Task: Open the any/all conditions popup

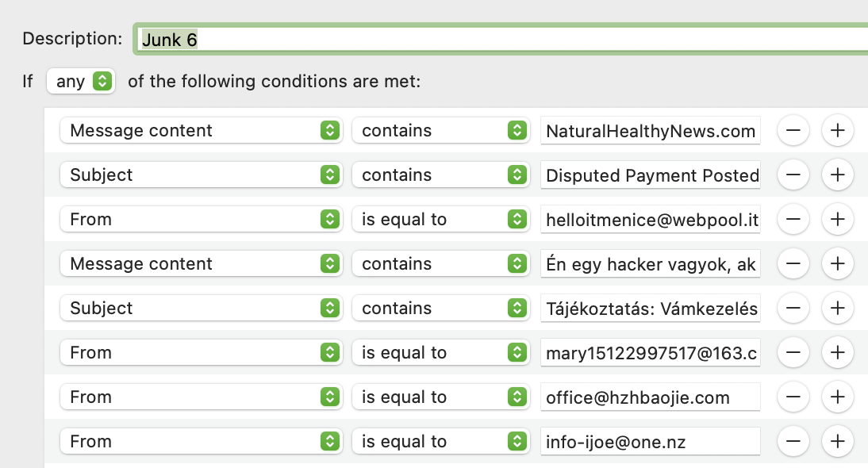Action: click(81, 81)
